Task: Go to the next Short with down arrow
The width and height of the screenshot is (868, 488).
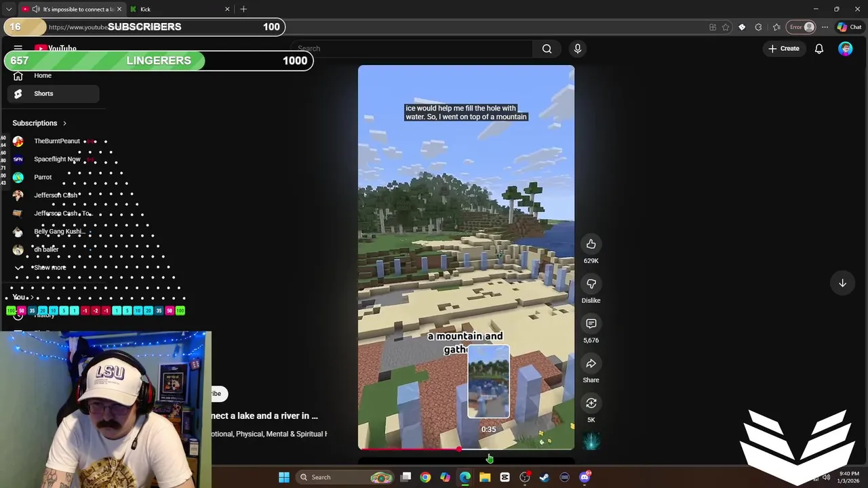Action: [842, 283]
